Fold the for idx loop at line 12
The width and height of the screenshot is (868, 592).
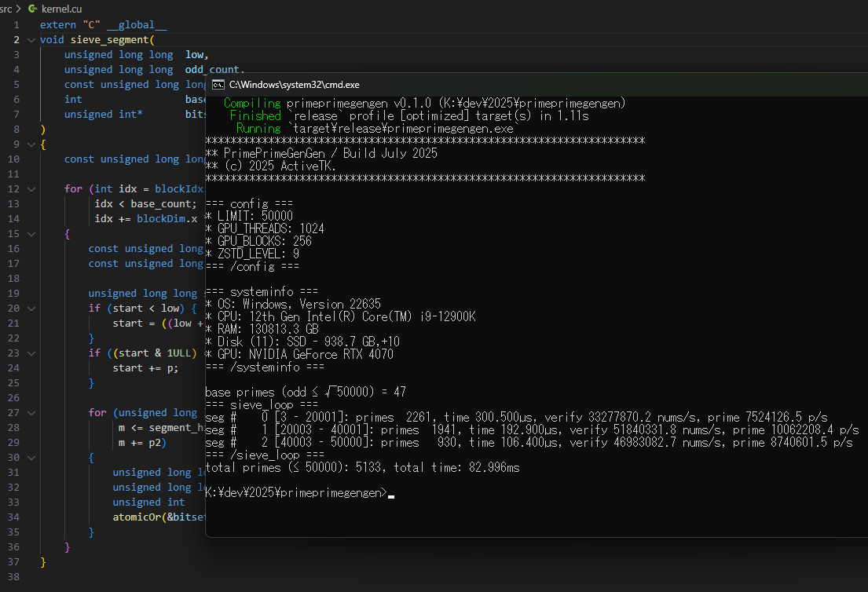tap(31, 189)
